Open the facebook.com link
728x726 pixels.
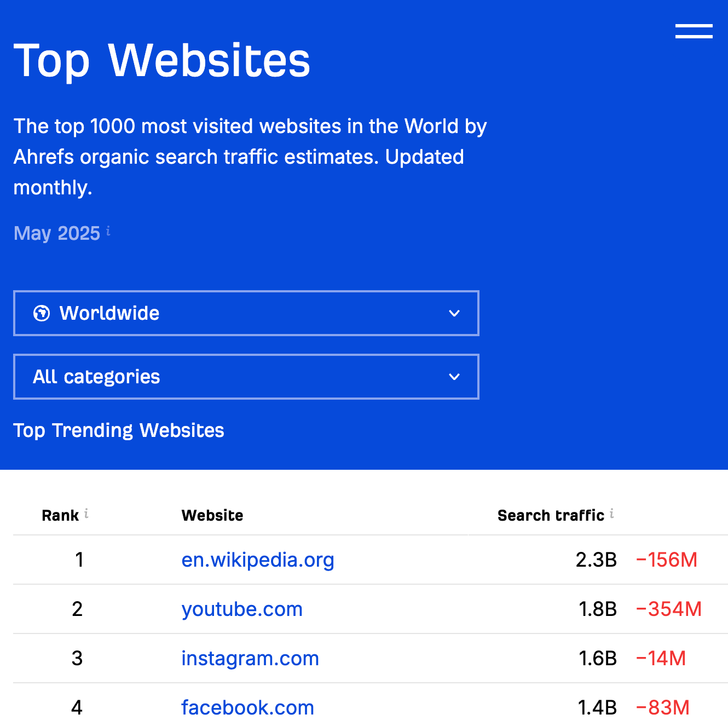(x=247, y=707)
